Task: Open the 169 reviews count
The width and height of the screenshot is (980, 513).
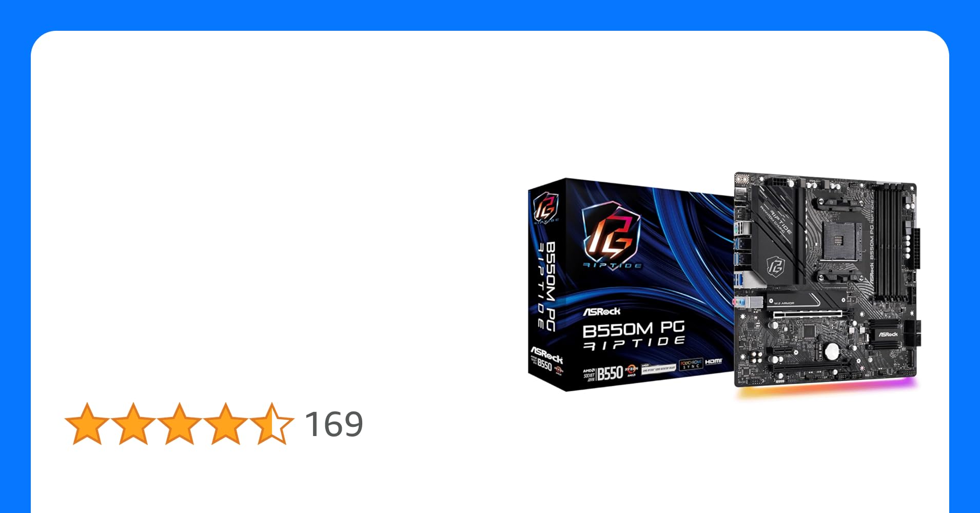Action: [334, 424]
